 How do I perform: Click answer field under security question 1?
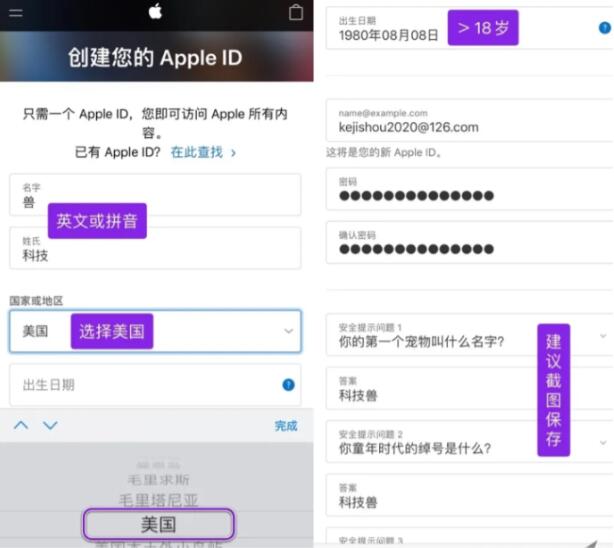pyautogui.click(x=470, y=389)
